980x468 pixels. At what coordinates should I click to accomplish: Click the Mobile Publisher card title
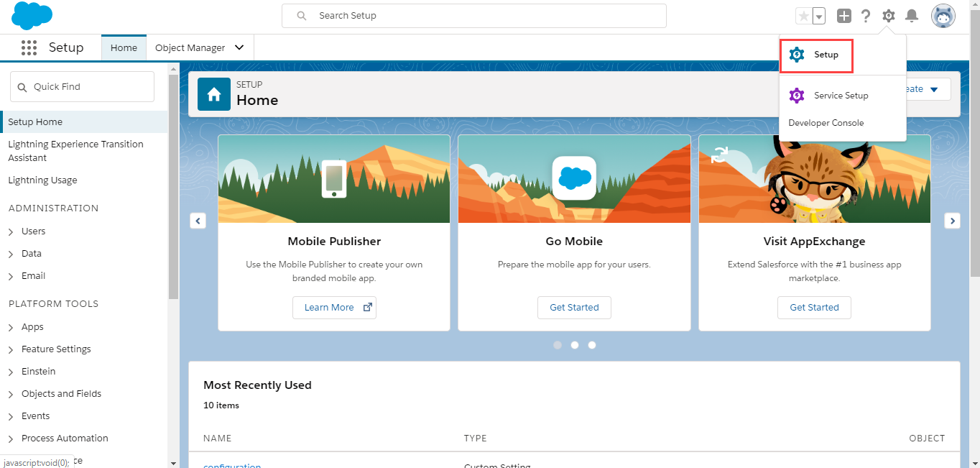[334, 242]
